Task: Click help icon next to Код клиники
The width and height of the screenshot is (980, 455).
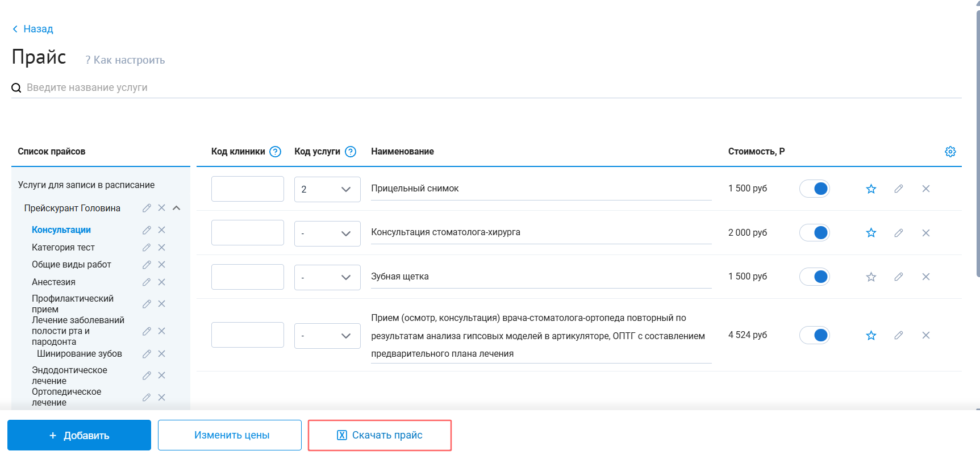Action: pos(276,152)
